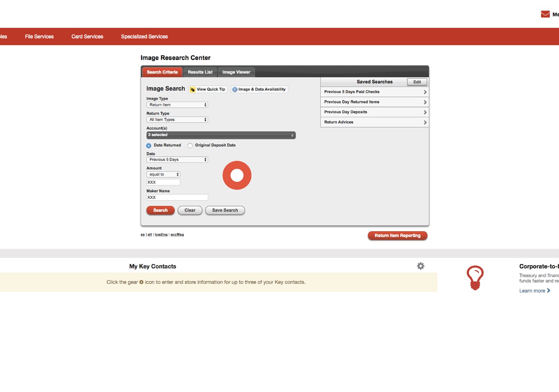Click the key icon on View Quick Tip
The image size is (559, 392).
pos(193,89)
